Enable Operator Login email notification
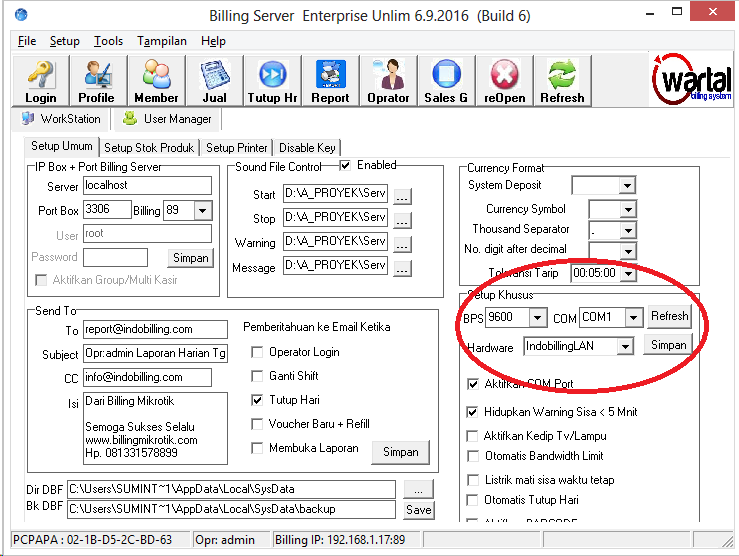The image size is (739, 556). pos(257,352)
